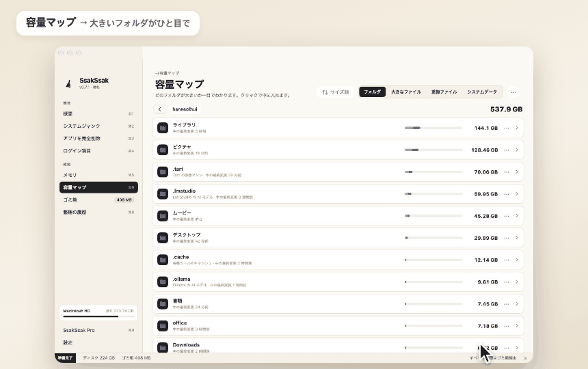
Task: Open メモリ in the sidebar
Action: point(98,175)
